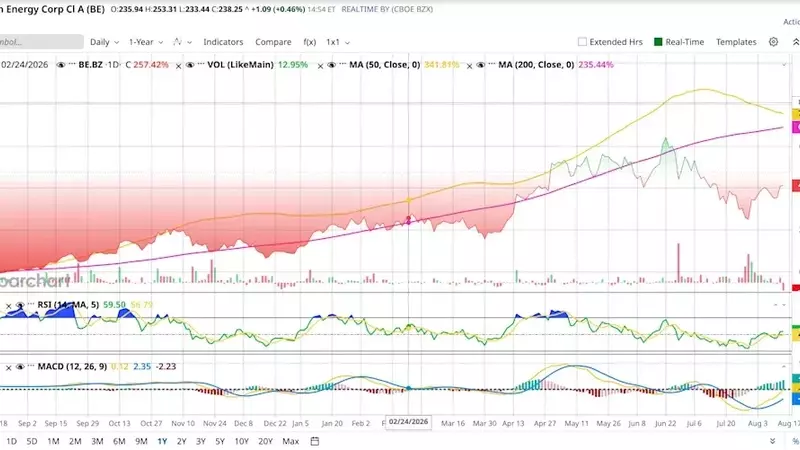Click the MA 200 crosshair point marker
Screen dimensions: 800x450
click(x=408, y=220)
